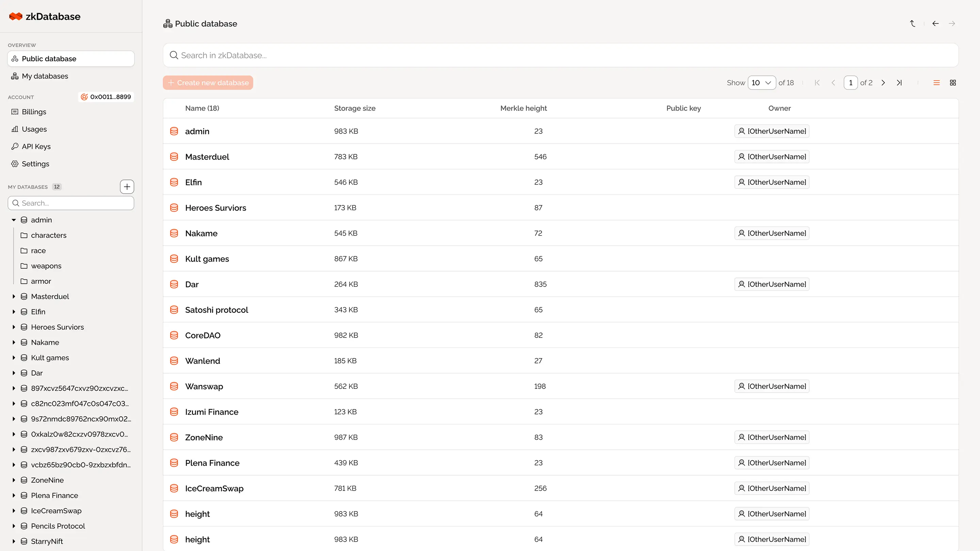980x551 pixels.
Task: Open the Show 10 rows dropdown
Action: tap(762, 83)
